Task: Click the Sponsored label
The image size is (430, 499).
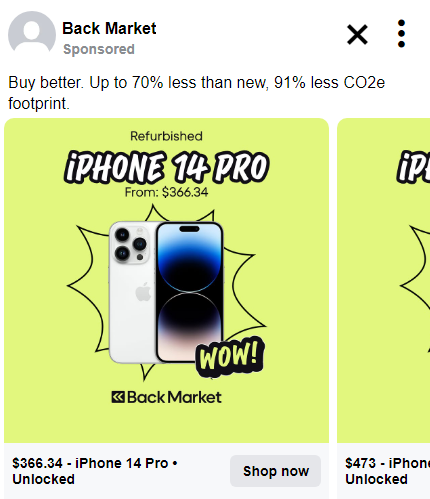Action: pos(99,49)
